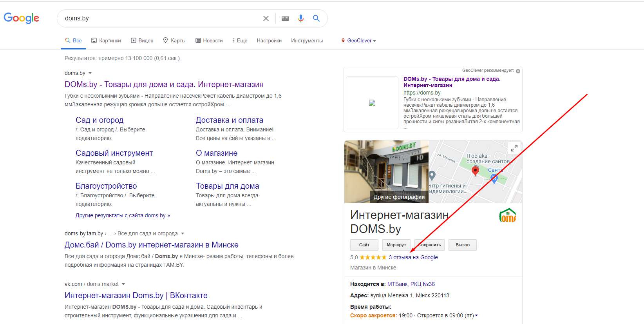Image resolution: width=644 pixels, height=324 pixels.
Task: Select the grey map pin near центр гигиены
Action: (x=432, y=175)
